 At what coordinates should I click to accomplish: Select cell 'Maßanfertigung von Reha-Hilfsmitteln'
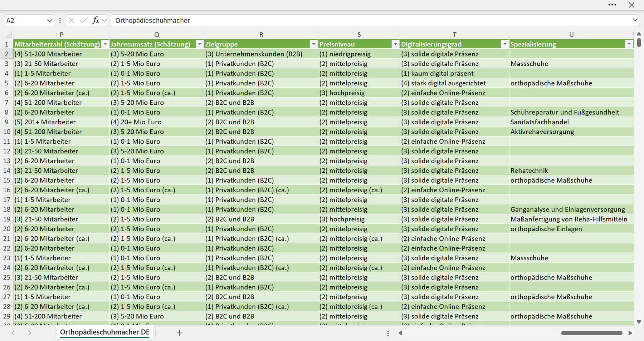pyautogui.click(x=571, y=219)
